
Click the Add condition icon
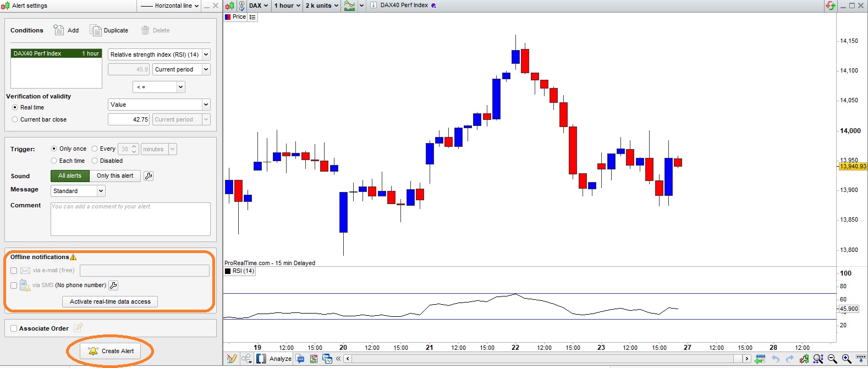point(58,30)
